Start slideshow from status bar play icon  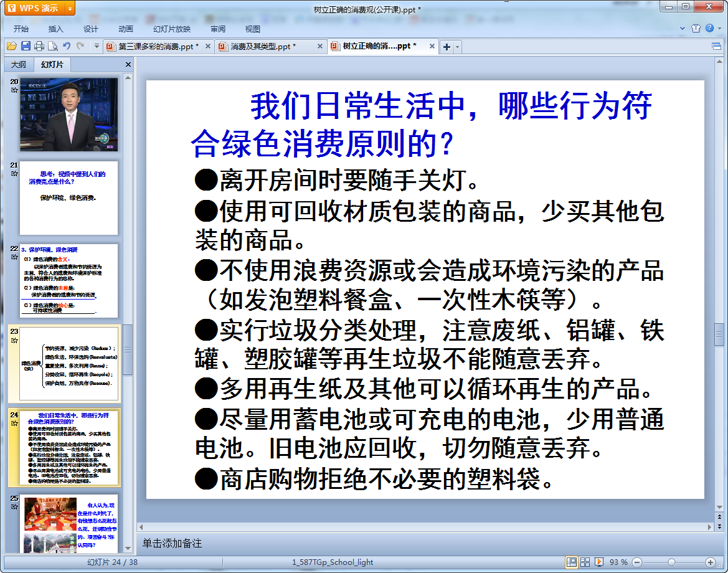pyautogui.click(x=599, y=562)
